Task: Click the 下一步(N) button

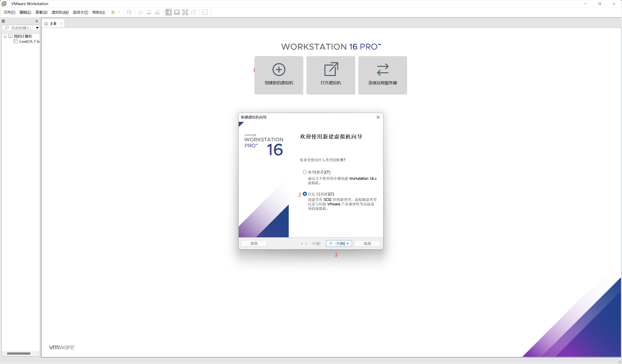Action: click(x=339, y=243)
